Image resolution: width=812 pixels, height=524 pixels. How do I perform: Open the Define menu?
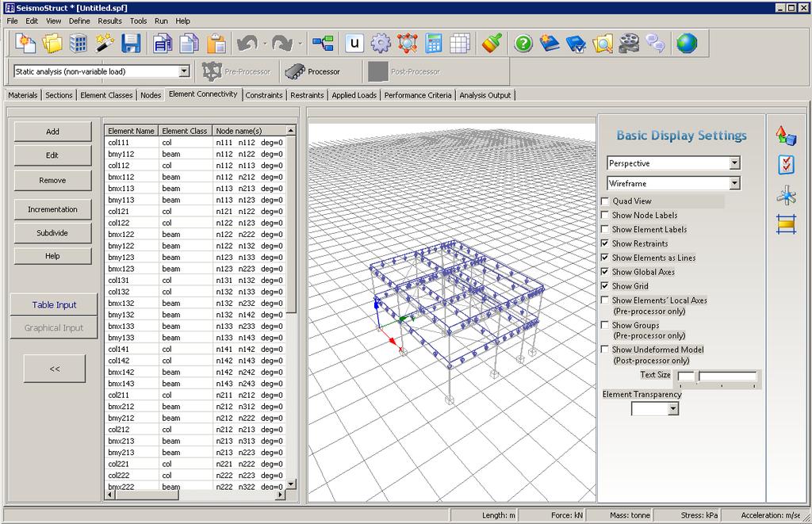click(79, 21)
